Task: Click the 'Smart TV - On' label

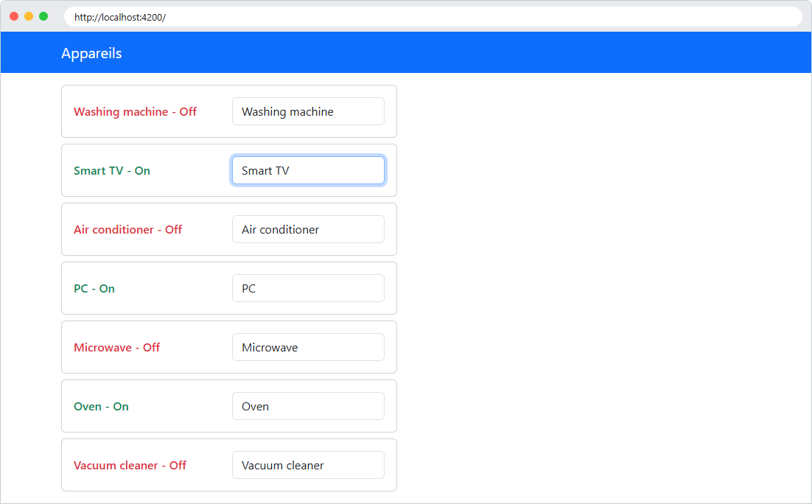Action: tap(112, 171)
